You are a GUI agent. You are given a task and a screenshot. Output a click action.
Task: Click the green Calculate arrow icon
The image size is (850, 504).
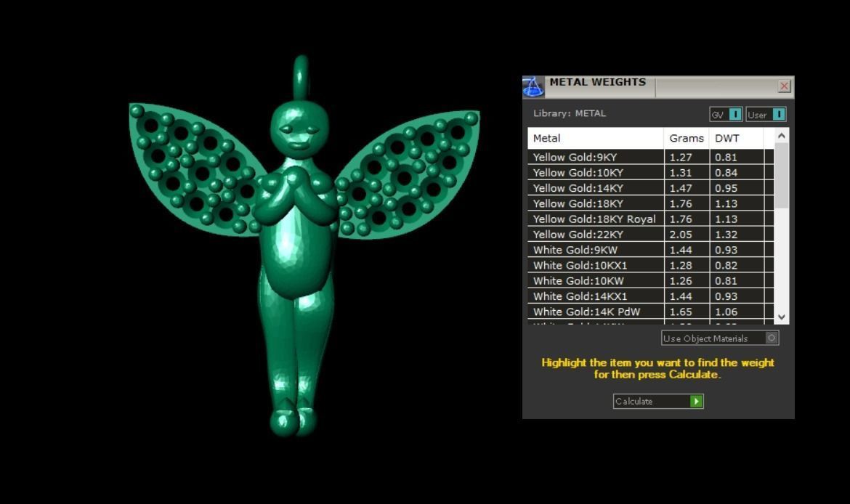point(697,401)
